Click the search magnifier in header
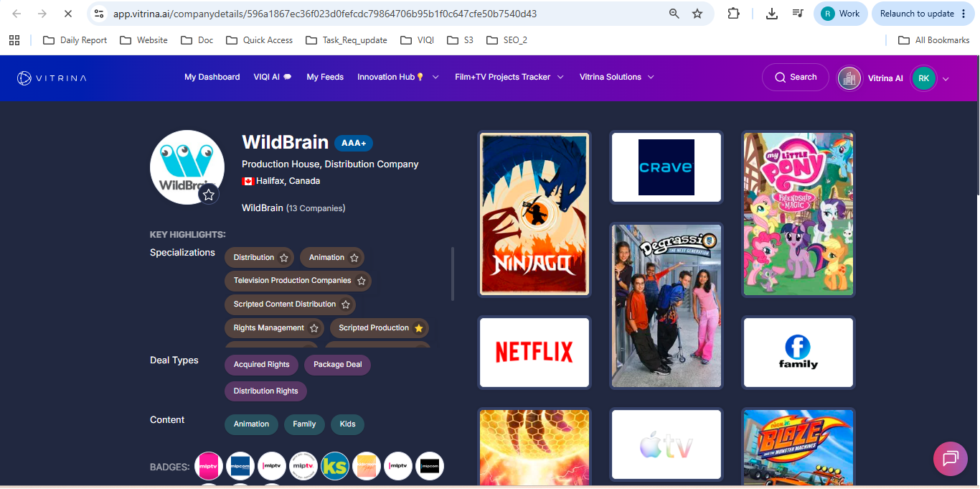 (x=781, y=78)
